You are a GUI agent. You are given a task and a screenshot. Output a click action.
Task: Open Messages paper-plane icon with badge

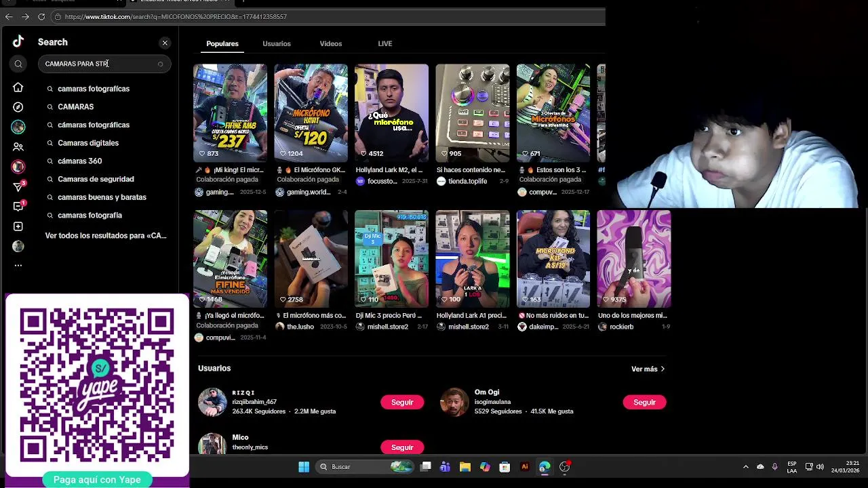[18, 186]
